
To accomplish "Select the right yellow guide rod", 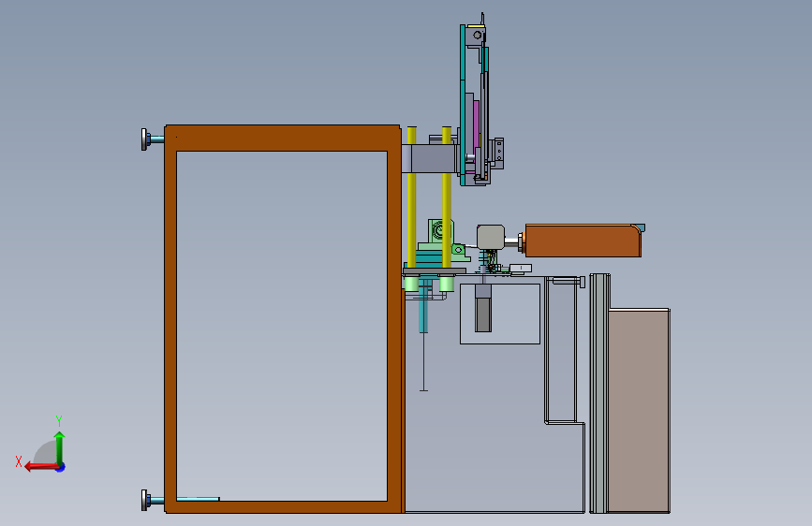I will click(447, 197).
